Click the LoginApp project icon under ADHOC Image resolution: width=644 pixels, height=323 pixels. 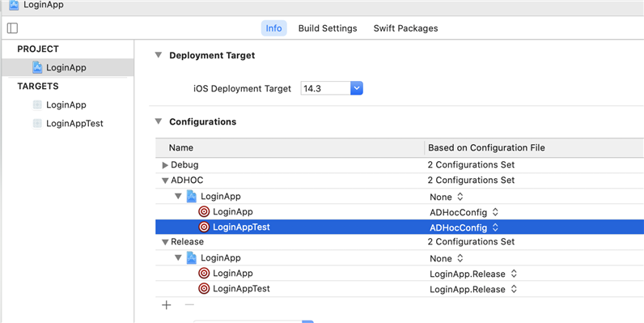click(192, 196)
